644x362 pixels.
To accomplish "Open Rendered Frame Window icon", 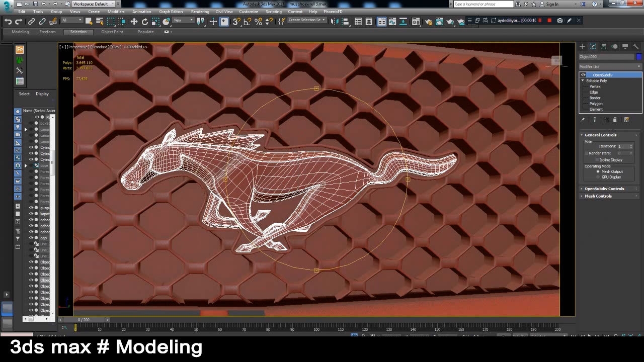I will tap(440, 22).
